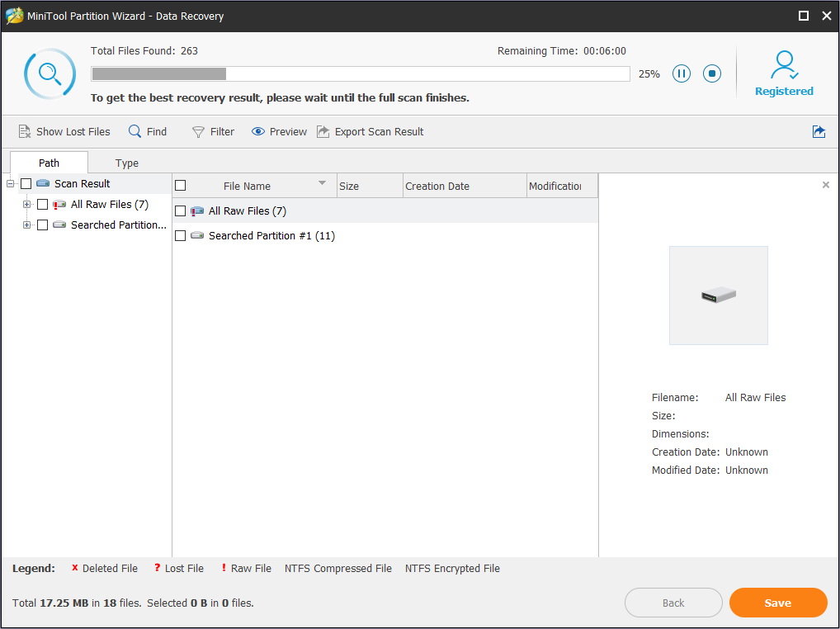Screen dimensions: 840x629
Task: Click the Filename: All Raw Files value in preview
Action: (755, 398)
